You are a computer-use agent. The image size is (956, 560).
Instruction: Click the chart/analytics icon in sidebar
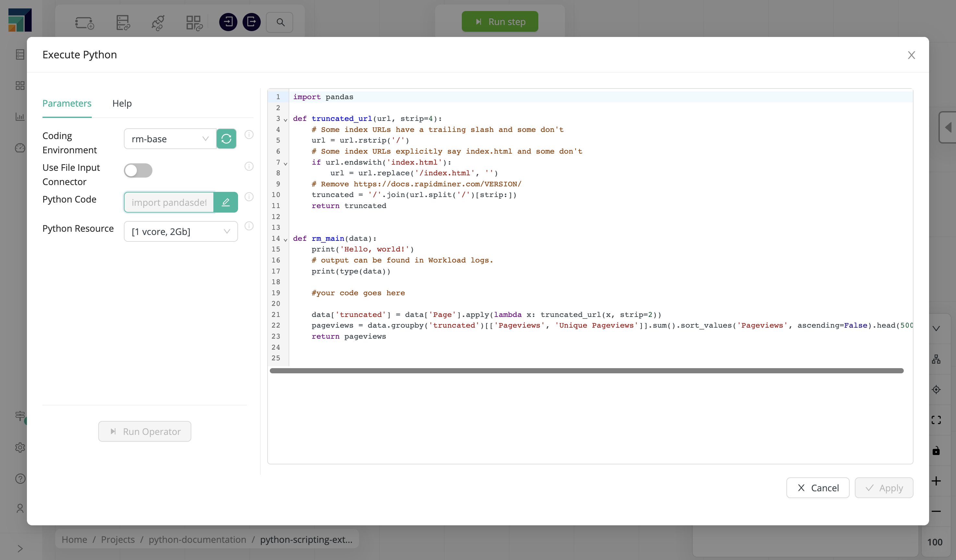19,117
